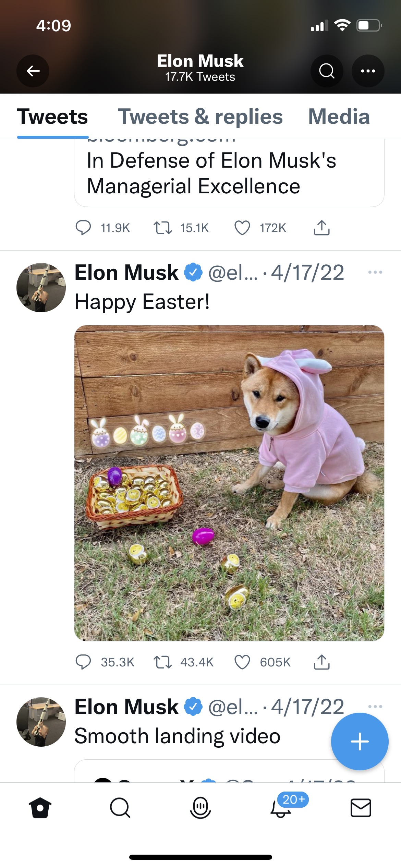This screenshot has height=868, width=401.
Task: Share the Happy Easter tweet
Action: pyautogui.click(x=321, y=662)
